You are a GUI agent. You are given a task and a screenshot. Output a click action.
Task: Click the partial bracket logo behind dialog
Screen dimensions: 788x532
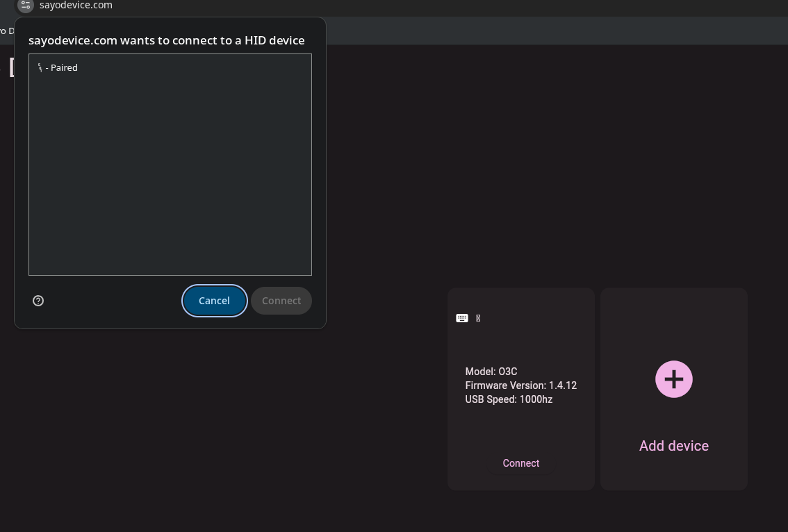click(11, 67)
